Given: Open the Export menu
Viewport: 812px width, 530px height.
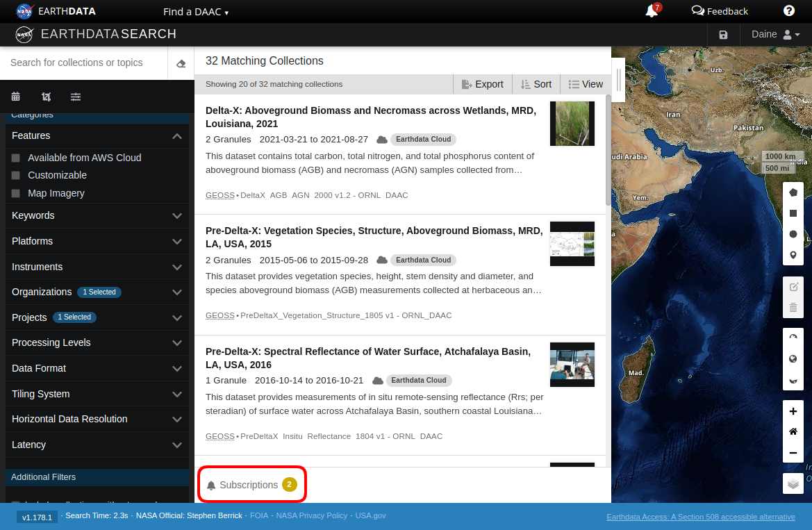Looking at the screenshot, I should pos(483,84).
